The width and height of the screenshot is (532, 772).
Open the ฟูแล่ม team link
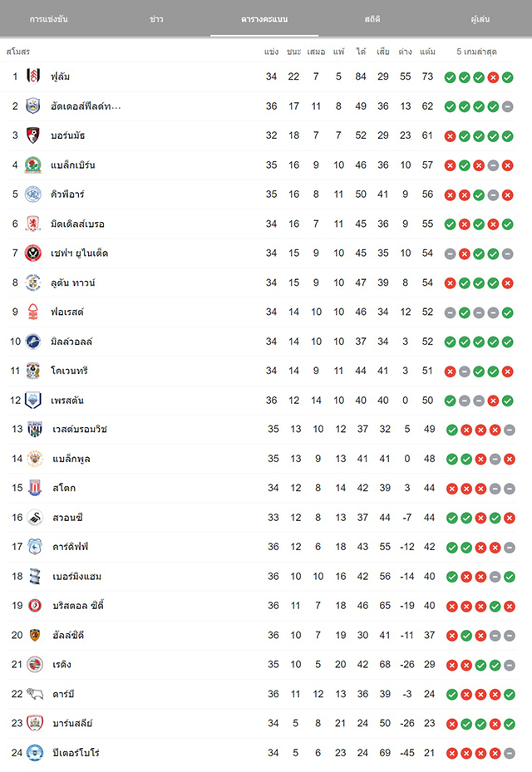[61, 76]
